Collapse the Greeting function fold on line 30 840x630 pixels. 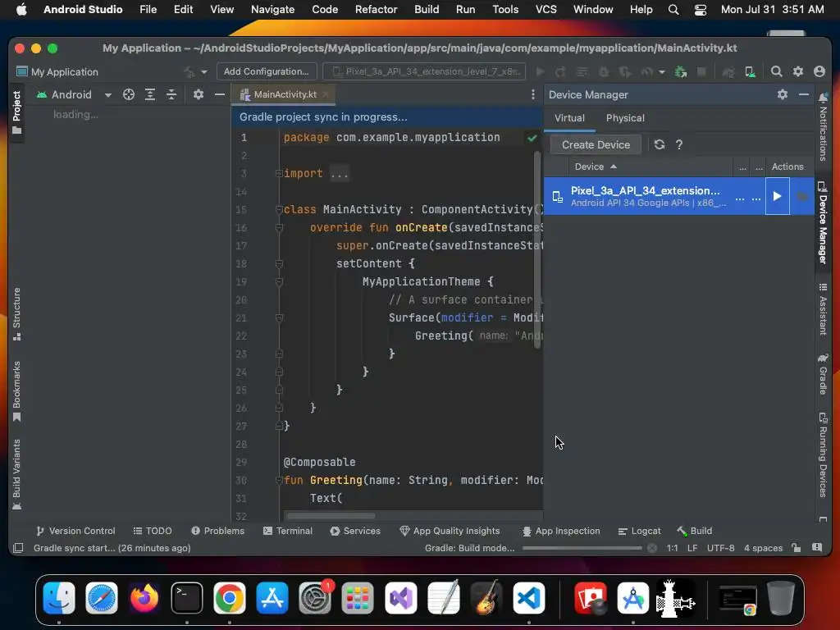point(279,480)
